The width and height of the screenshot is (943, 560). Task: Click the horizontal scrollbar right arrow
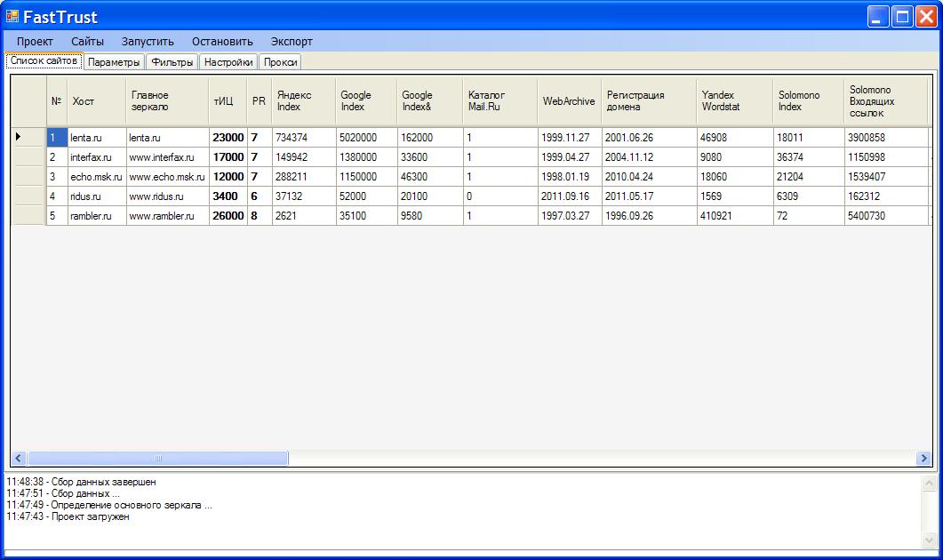click(923, 459)
